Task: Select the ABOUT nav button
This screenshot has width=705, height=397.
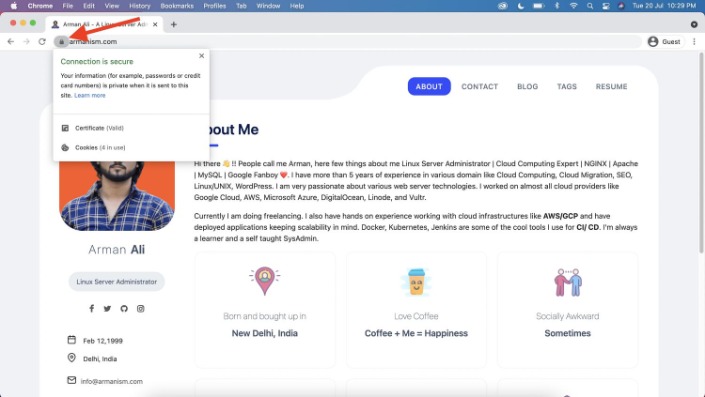Action: pyautogui.click(x=429, y=86)
